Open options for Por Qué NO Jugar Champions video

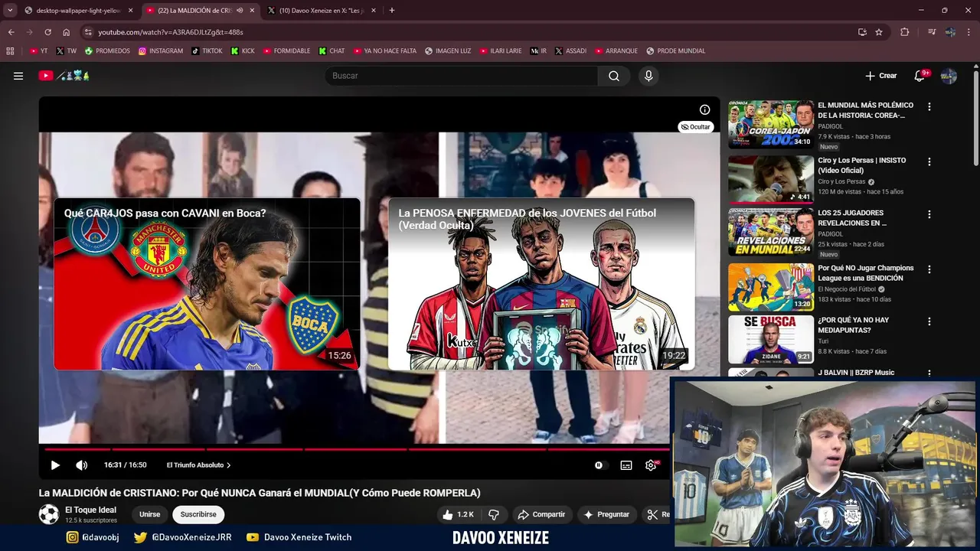[929, 270]
